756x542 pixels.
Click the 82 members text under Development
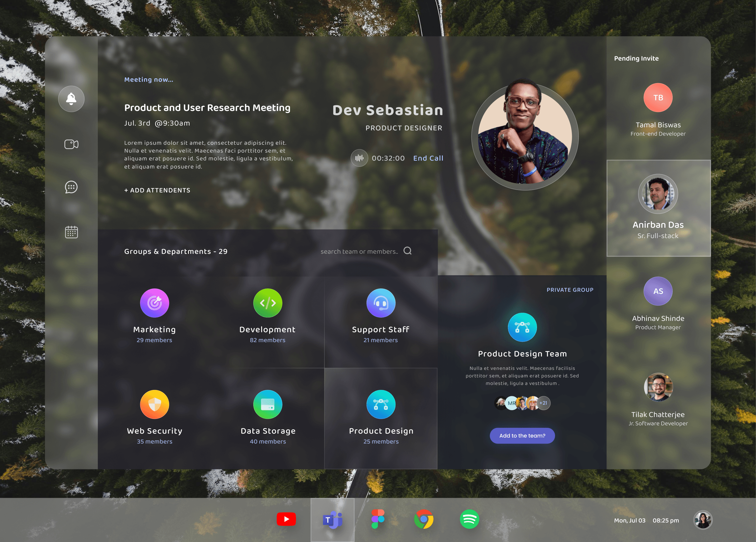coord(268,340)
